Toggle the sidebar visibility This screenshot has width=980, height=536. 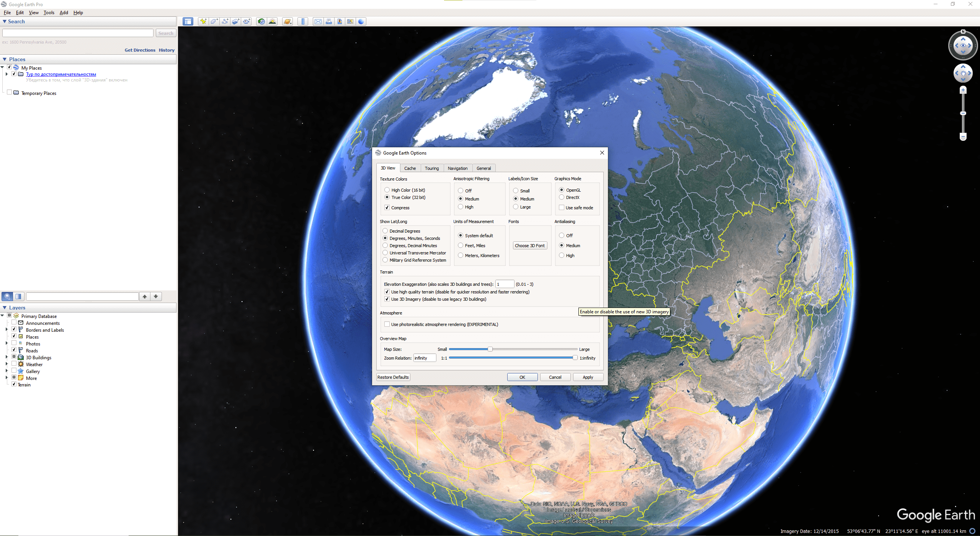click(x=188, y=21)
